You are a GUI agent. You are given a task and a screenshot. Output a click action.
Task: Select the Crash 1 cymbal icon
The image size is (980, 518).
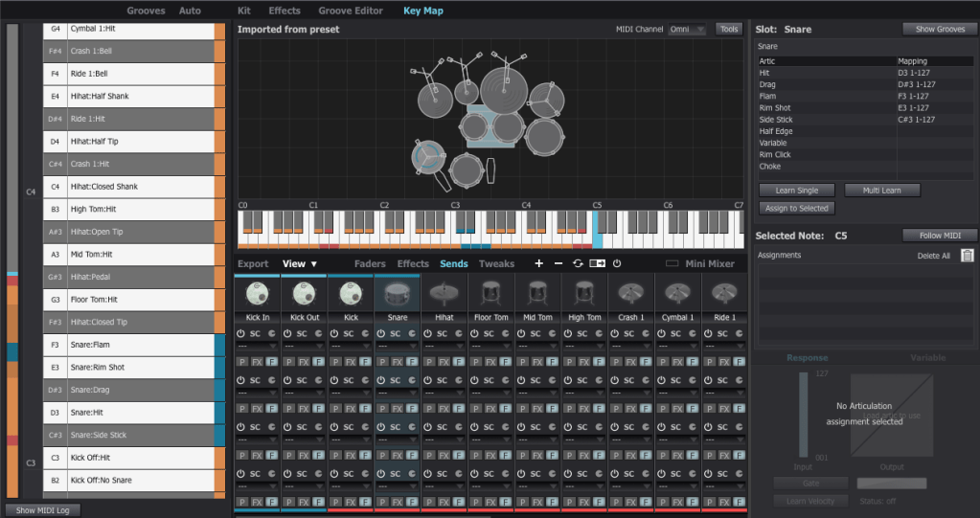point(631,294)
